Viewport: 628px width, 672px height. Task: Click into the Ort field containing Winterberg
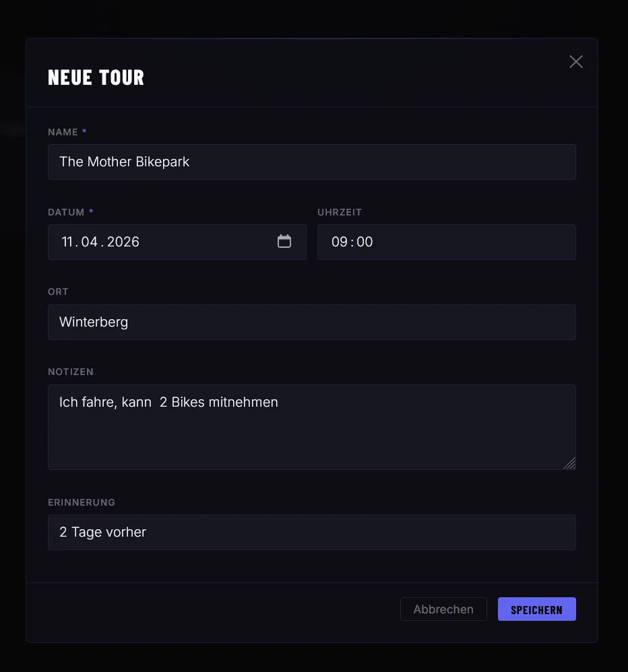311,322
